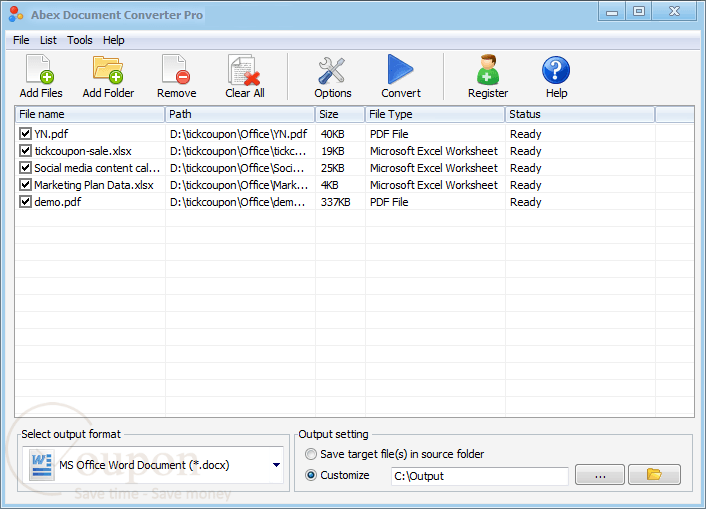Sort by Path column header

click(x=240, y=114)
